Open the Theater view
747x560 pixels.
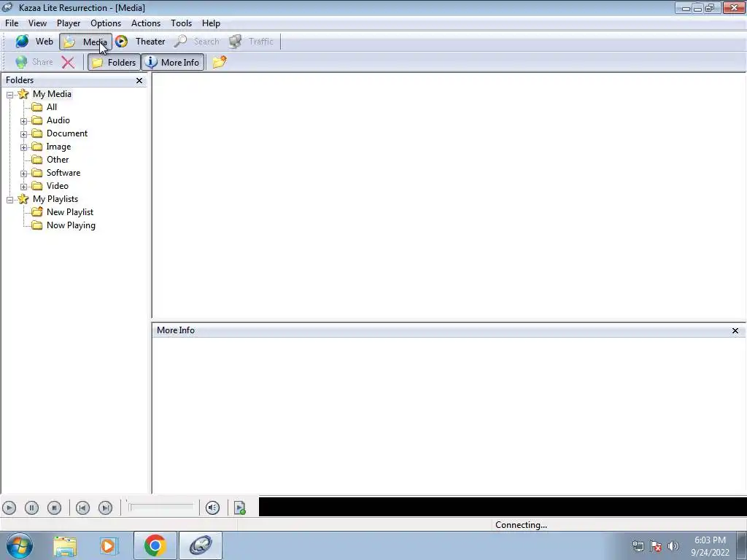141,42
